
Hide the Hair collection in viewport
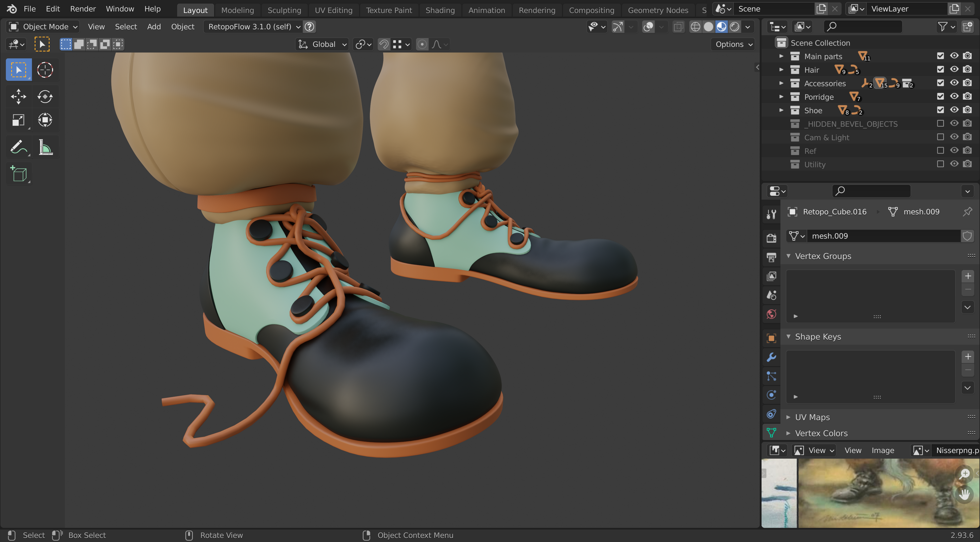(954, 69)
